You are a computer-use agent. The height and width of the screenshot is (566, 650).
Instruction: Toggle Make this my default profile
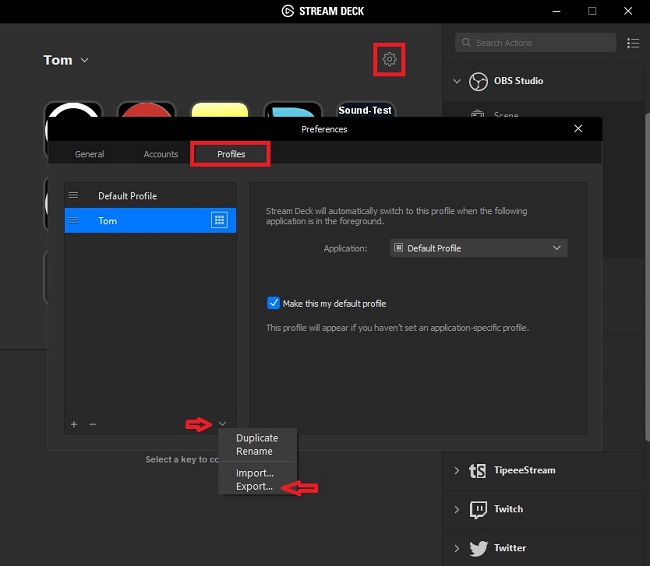pos(273,303)
